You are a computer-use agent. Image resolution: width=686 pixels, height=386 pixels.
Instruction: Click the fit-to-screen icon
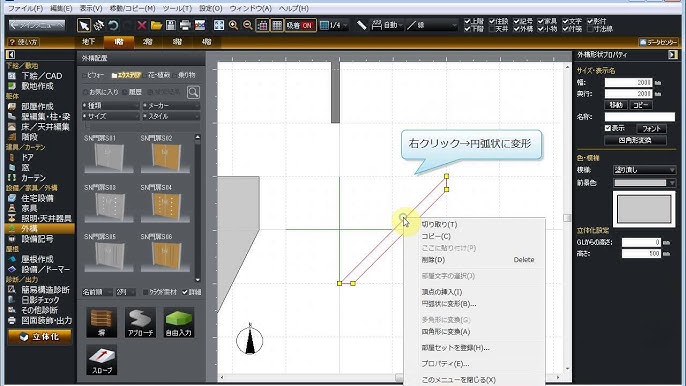tap(219, 25)
